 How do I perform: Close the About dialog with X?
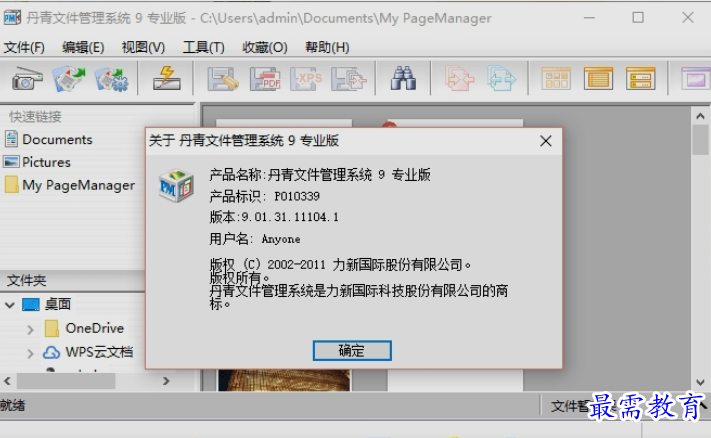[546, 141]
